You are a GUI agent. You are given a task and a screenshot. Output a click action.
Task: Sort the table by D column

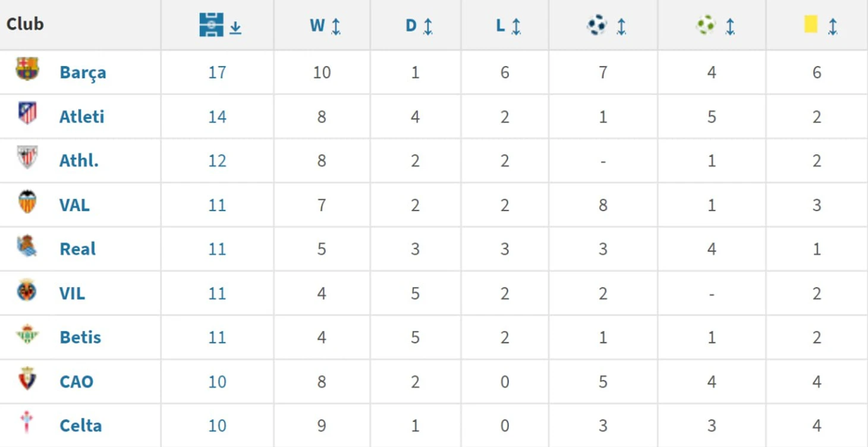(x=419, y=26)
